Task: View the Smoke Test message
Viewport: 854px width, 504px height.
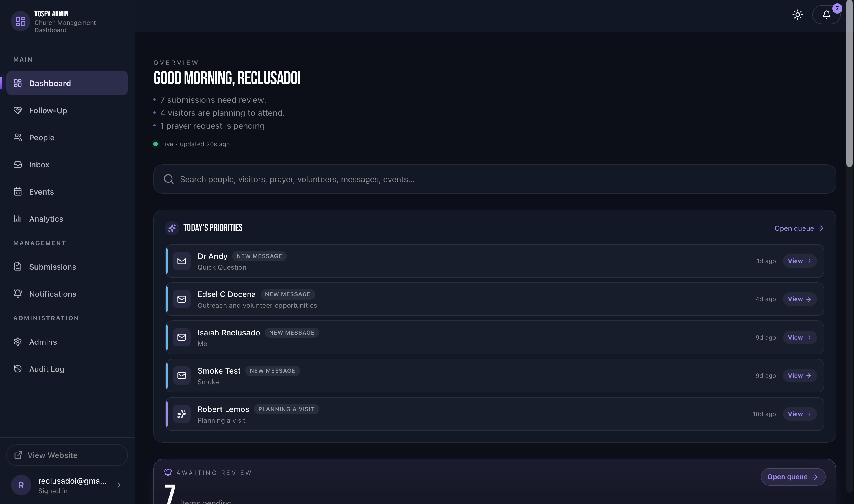Action: pos(800,376)
